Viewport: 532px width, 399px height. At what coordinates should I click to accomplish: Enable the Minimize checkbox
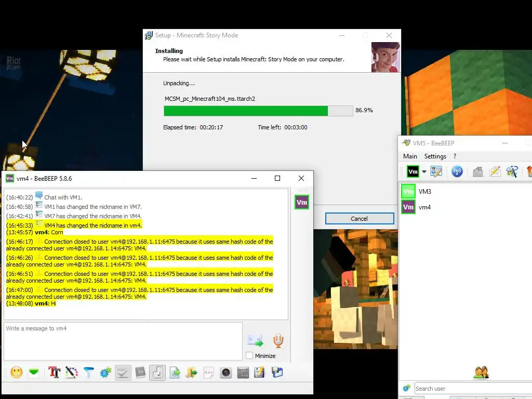pyautogui.click(x=249, y=355)
